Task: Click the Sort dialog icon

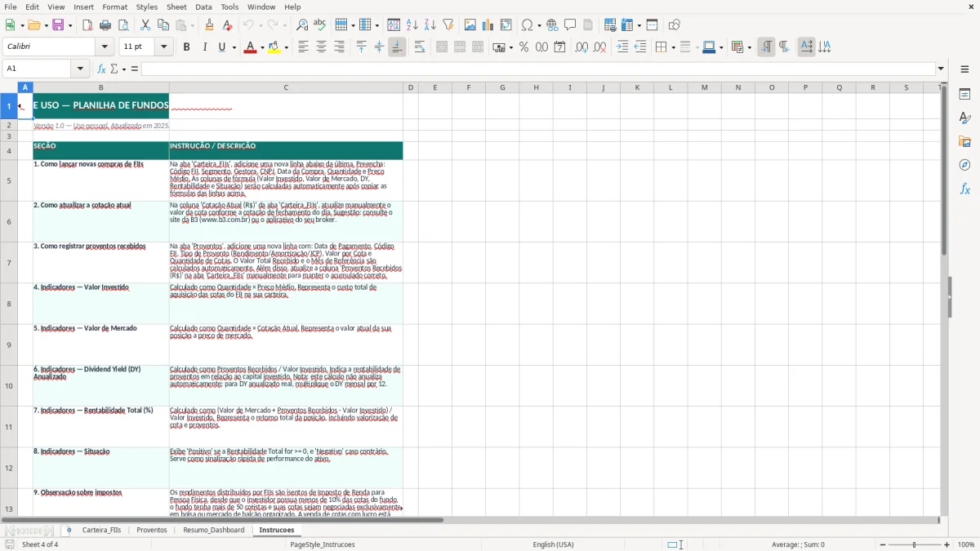Action: [x=394, y=25]
